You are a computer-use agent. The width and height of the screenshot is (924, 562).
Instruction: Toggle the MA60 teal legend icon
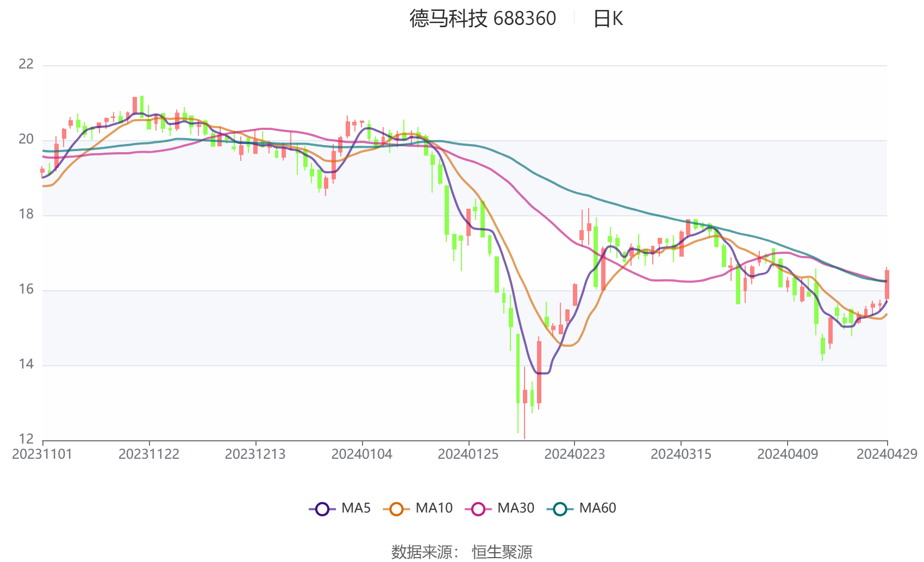[x=560, y=509]
